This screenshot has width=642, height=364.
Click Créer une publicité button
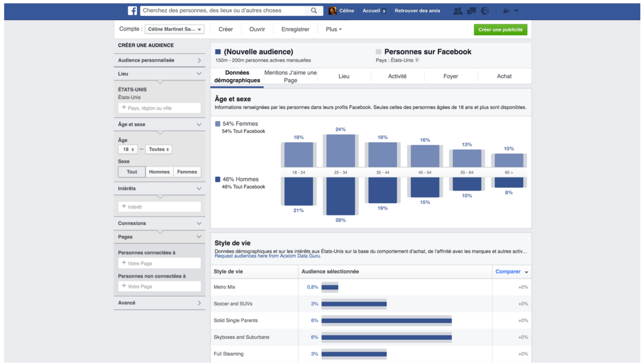500,30
